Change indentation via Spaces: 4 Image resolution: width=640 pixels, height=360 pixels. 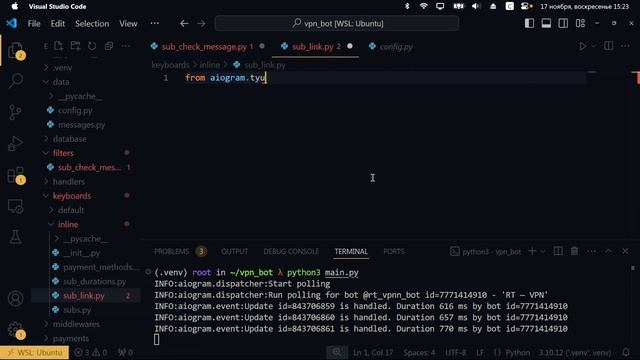pyautogui.click(x=419, y=352)
